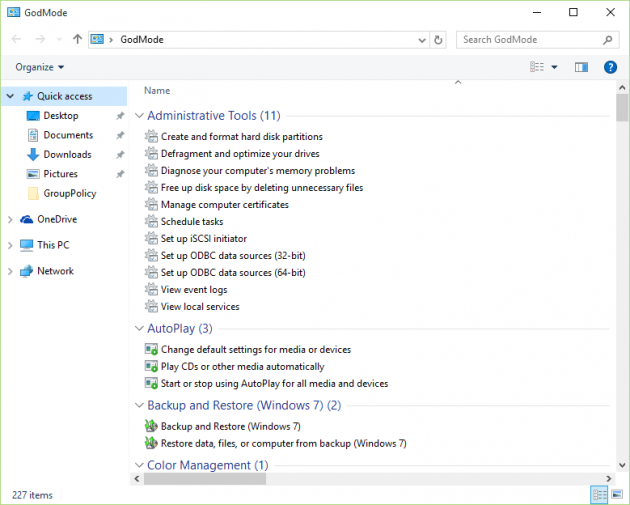Refresh the GodMode folder
Image resolution: width=630 pixels, height=505 pixels.
(x=438, y=40)
